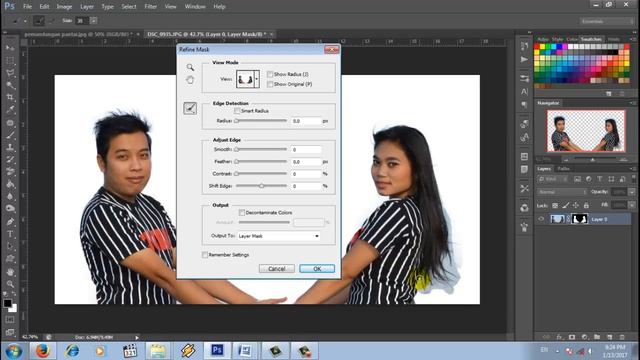Select the Zoom tool in left toolbar
Screen dimensions: 640x360
[x=10, y=284]
